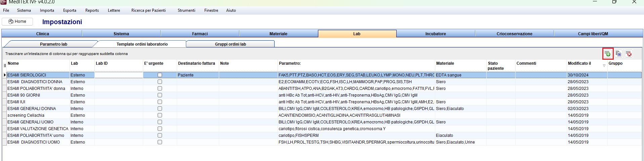Delete the selected template with red X icon
The height and width of the screenshot is (161, 644).
tap(629, 54)
